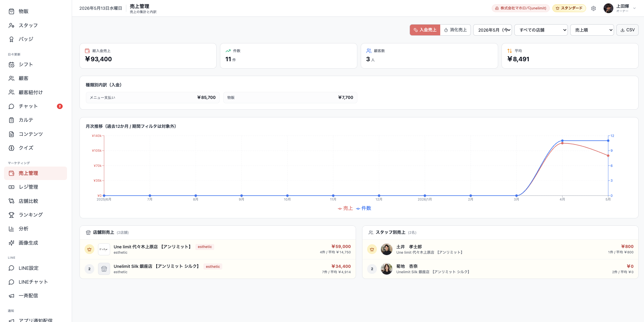Click the スタンダード plan badge

(x=569, y=8)
